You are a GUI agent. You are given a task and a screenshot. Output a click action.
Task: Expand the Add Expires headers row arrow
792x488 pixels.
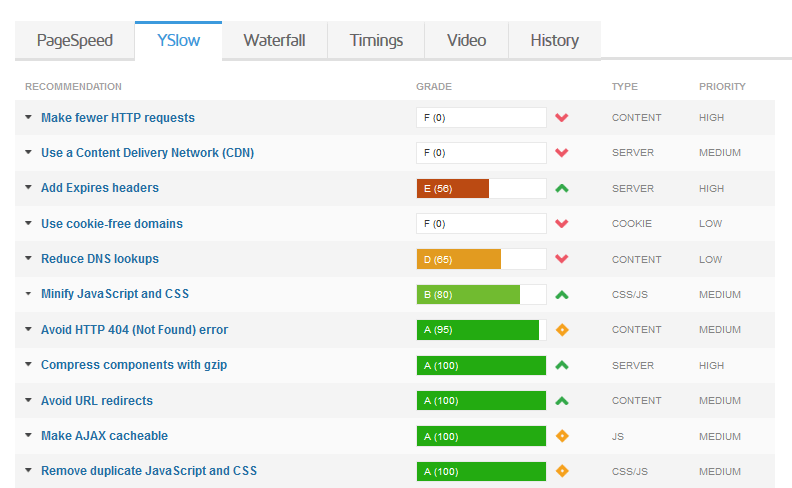(28, 187)
